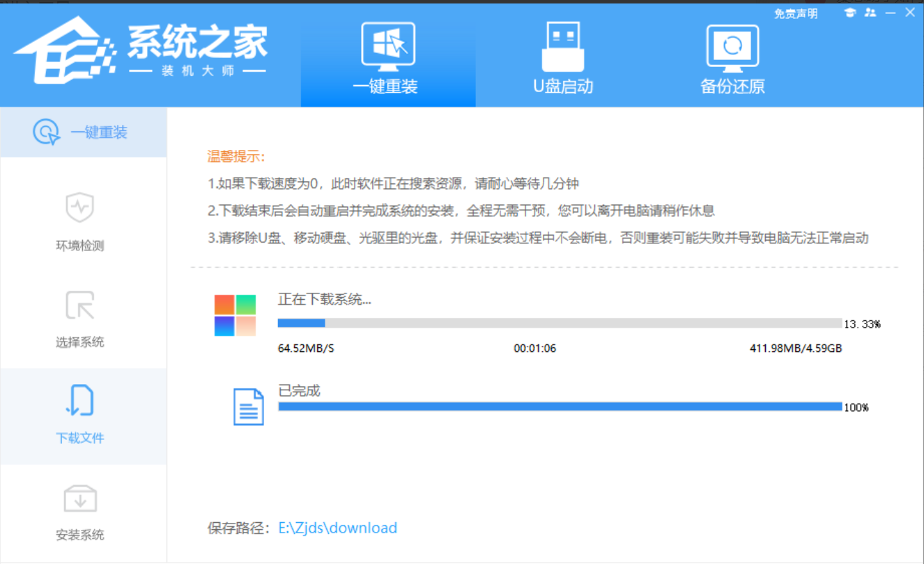Switch to the U盘启动 tab
The image size is (924, 564).
(563, 59)
